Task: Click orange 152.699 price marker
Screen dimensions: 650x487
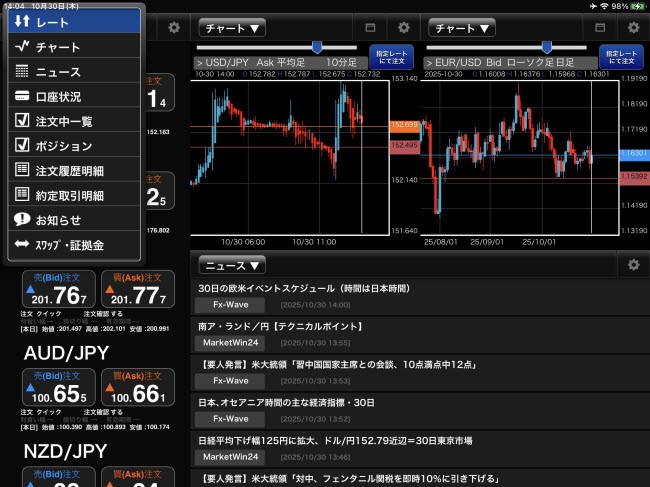Action: pyautogui.click(x=404, y=126)
